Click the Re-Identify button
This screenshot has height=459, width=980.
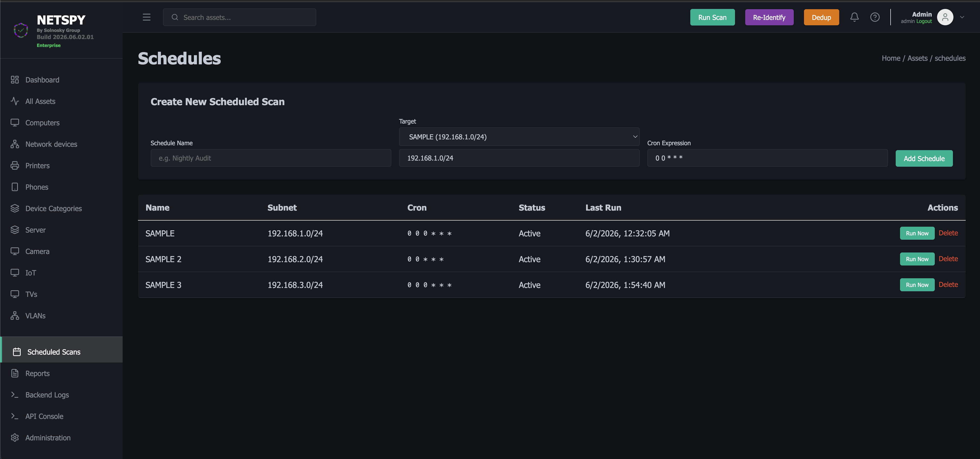click(769, 17)
